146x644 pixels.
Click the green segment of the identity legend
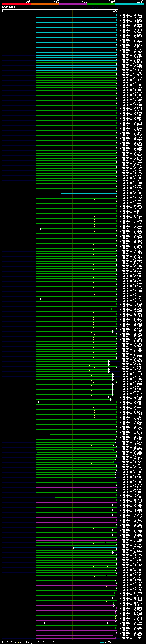tap(101, 4)
